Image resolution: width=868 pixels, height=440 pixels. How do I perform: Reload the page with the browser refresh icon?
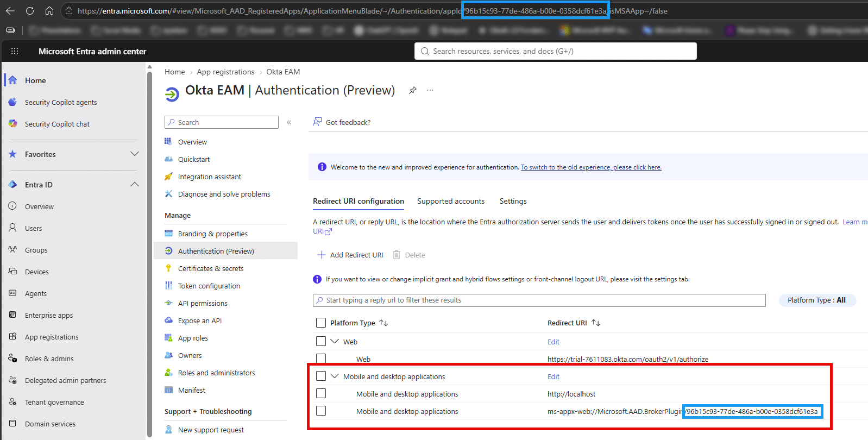tap(30, 11)
